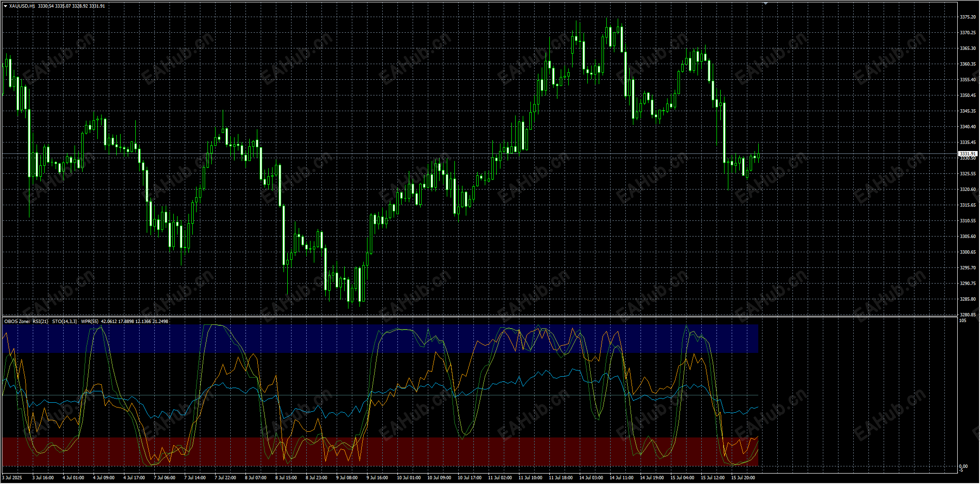Click the dropdown triangle beside XAUUSD,H1 title
The height and width of the screenshot is (484, 980).
[x=5, y=6]
